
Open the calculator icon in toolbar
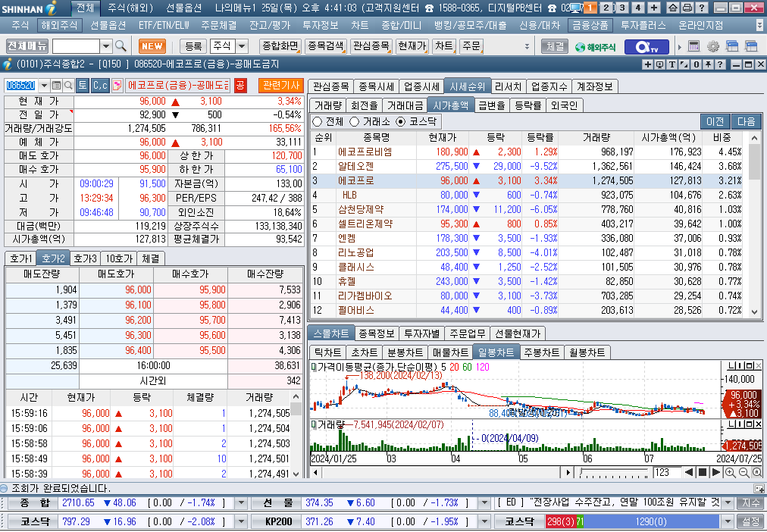pos(693,46)
